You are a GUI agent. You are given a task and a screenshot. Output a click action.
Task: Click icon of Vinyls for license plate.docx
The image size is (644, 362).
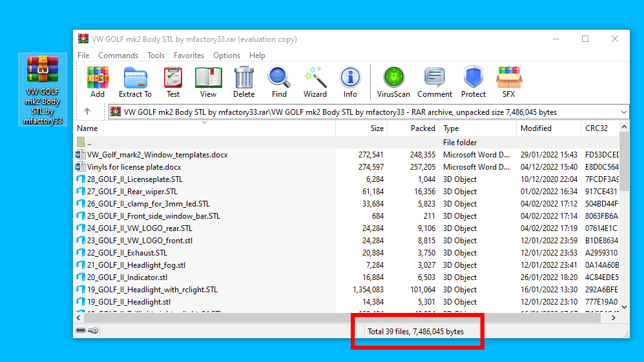(81, 167)
